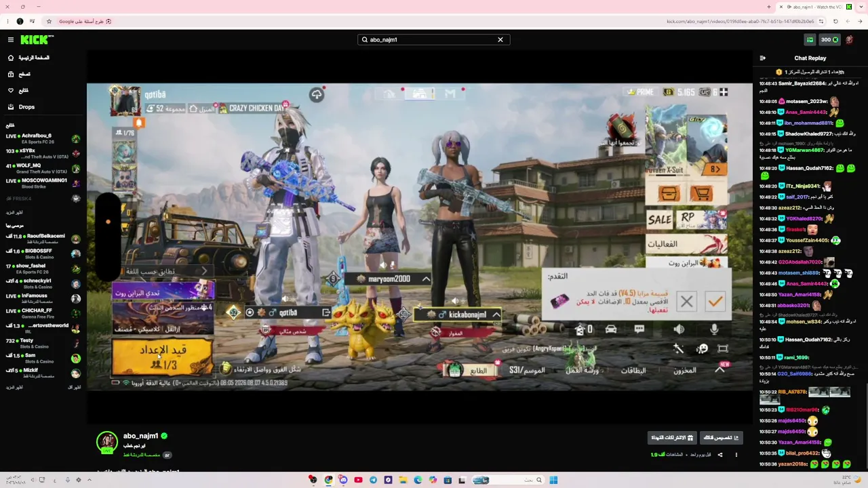Open a new browser tab
Image resolution: width=868 pixels, height=488 pixels.
[768, 7]
